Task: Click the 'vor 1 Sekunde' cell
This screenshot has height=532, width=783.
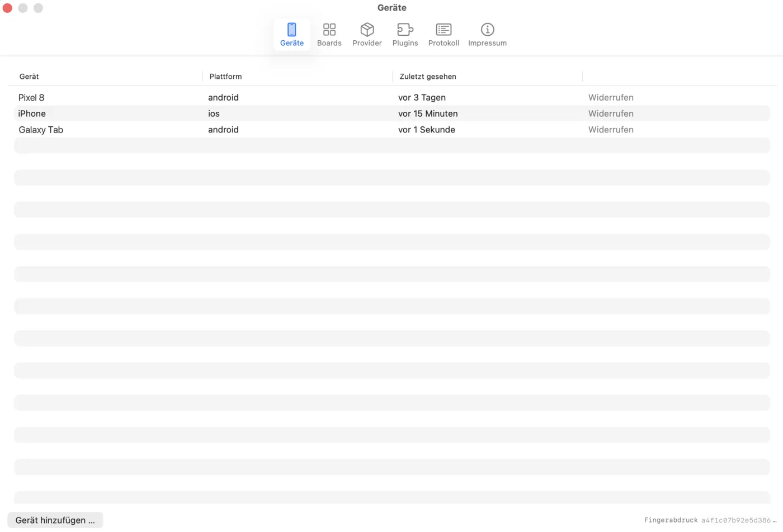Action: coord(427,130)
